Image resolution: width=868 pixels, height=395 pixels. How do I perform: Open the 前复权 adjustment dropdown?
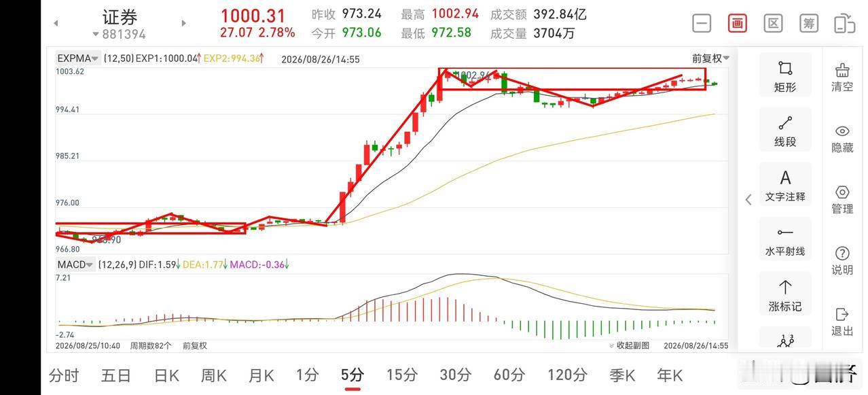(x=710, y=58)
